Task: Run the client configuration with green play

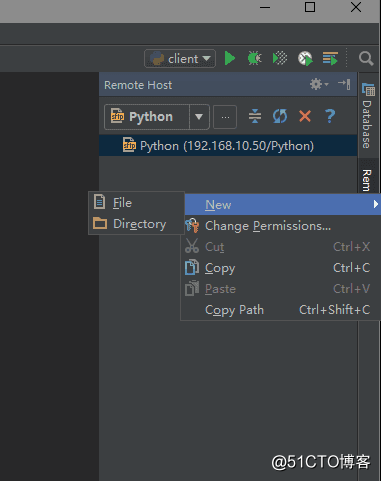Action: pos(230,58)
